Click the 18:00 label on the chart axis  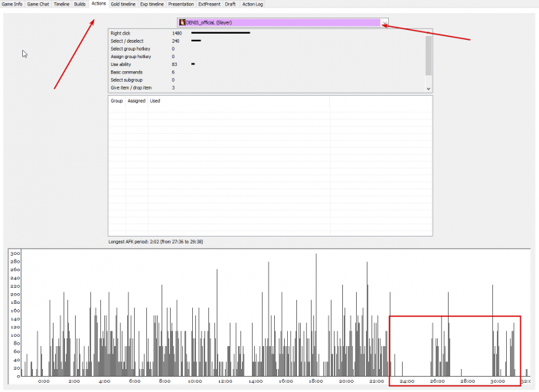pyautogui.click(x=315, y=381)
